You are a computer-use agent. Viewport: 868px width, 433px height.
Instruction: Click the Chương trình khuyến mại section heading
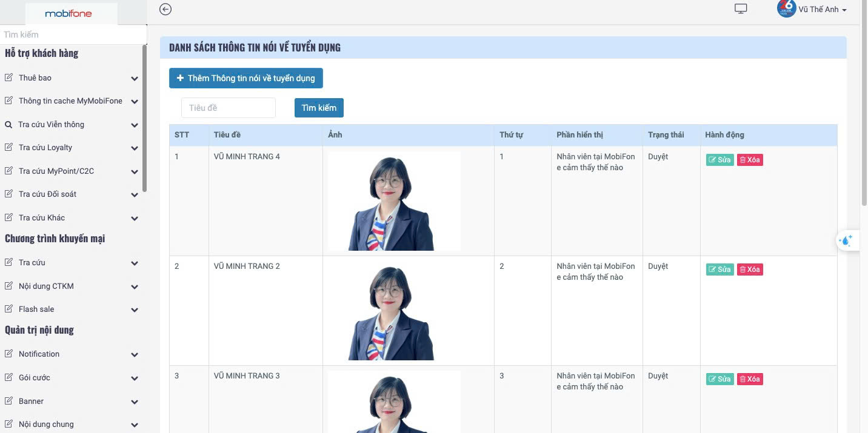coord(55,238)
